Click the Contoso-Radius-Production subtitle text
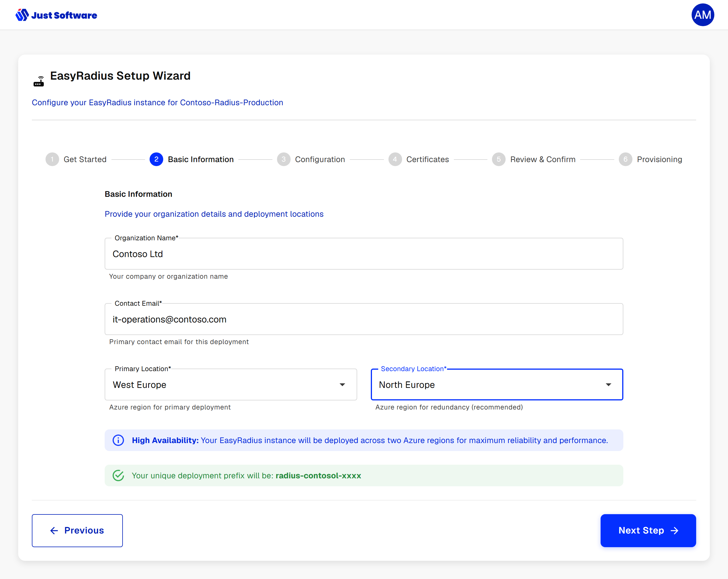 coord(231,103)
